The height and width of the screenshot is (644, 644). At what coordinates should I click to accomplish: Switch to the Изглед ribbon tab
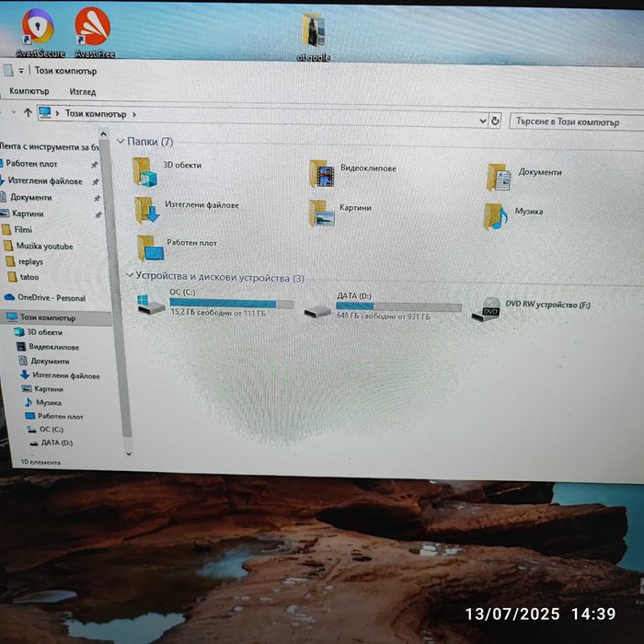(83, 92)
